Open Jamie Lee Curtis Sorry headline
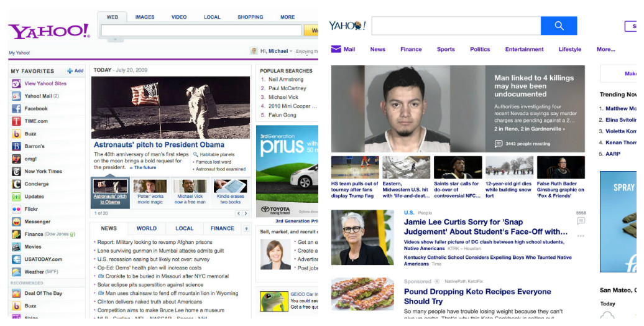This screenshot has height=326, width=644. click(x=485, y=227)
